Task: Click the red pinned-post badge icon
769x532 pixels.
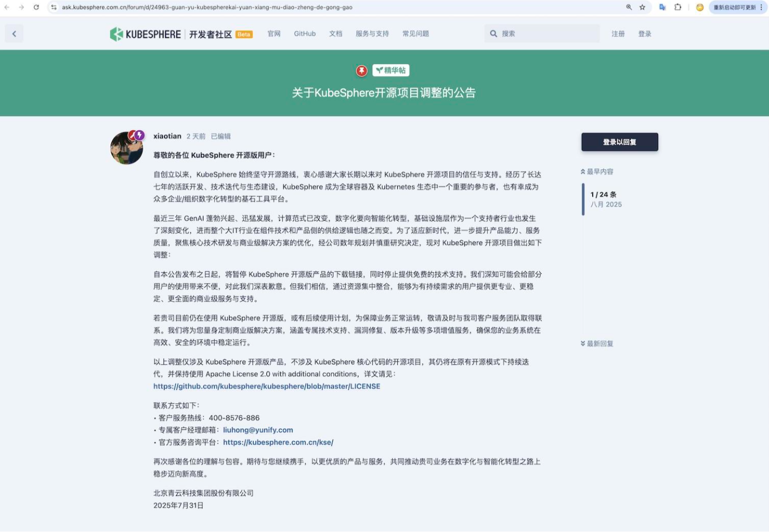Action: click(362, 70)
